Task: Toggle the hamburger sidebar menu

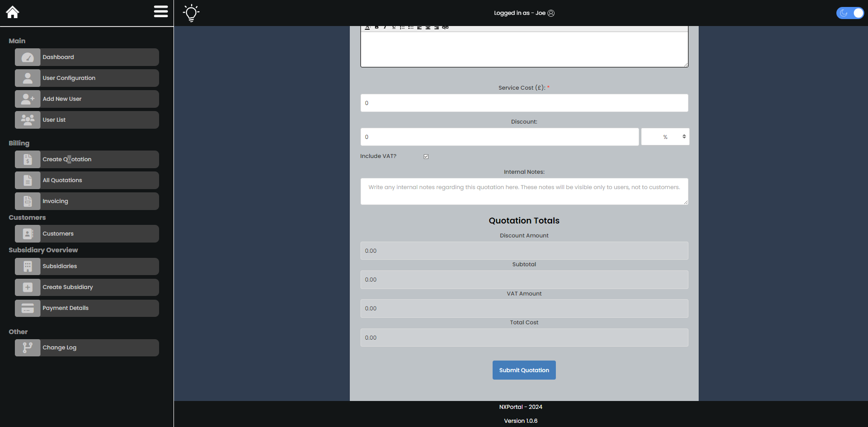Action: click(161, 12)
